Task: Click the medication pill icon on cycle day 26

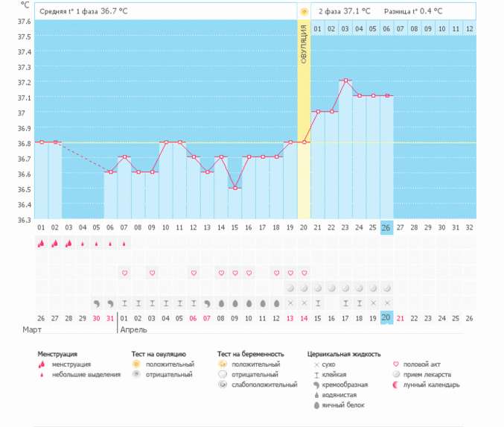Action: (386, 288)
